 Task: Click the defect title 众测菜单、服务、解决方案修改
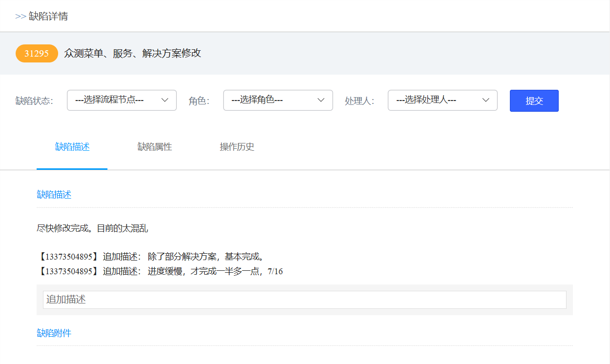[132, 53]
